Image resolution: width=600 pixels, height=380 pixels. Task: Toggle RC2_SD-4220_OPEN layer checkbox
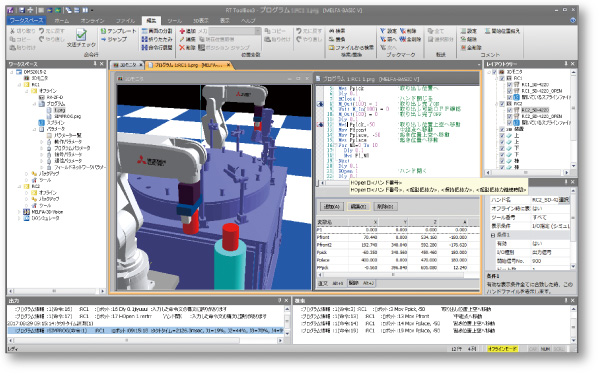point(509,116)
